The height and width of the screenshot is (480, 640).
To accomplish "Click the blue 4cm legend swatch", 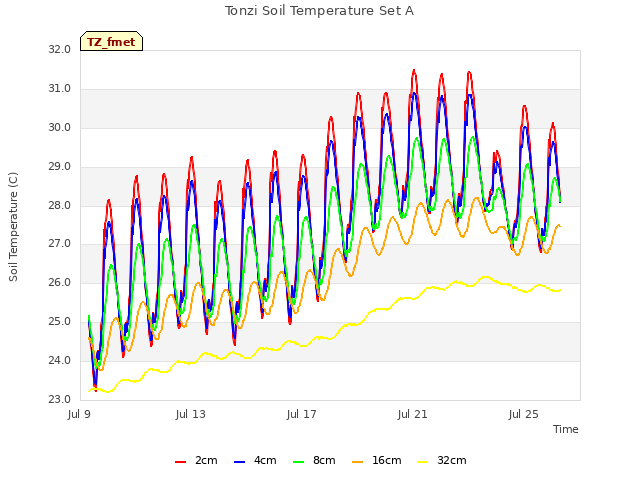I will click(x=240, y=462).
